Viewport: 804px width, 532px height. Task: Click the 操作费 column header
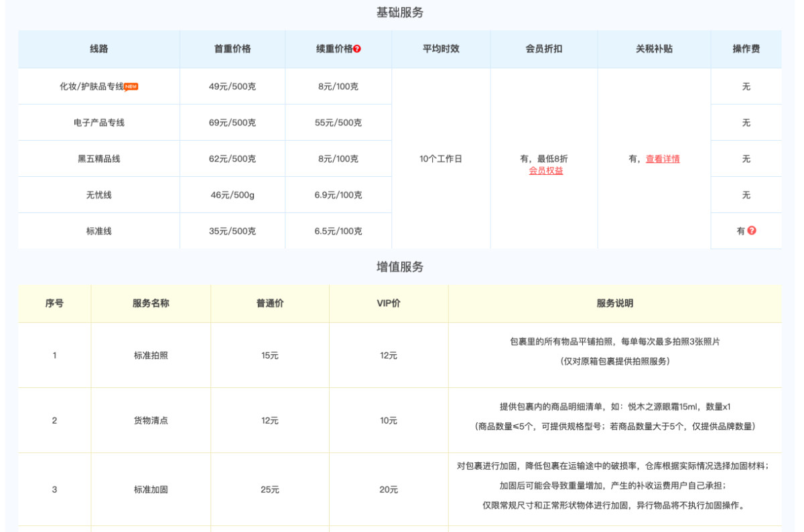pos(746,49)
